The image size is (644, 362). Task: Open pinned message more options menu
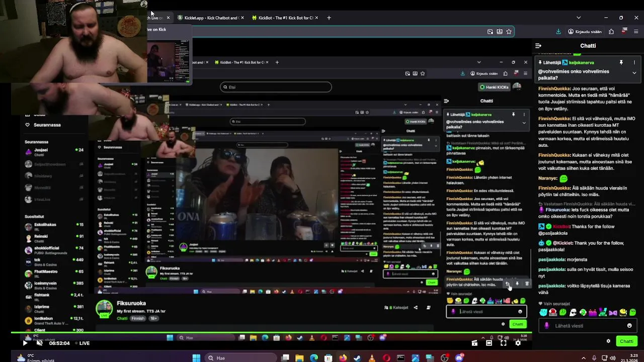634,62
